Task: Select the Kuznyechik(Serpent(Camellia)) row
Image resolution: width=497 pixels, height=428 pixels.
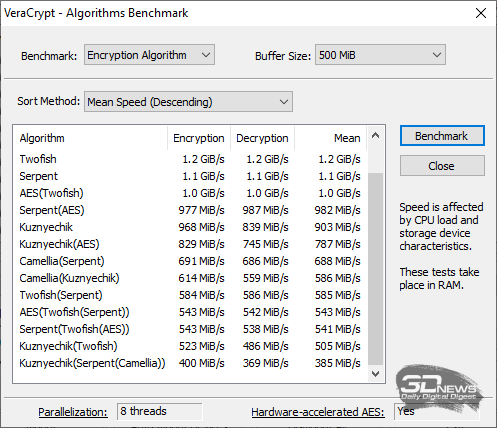Action: pyautogui.click(x=190, y=363)
